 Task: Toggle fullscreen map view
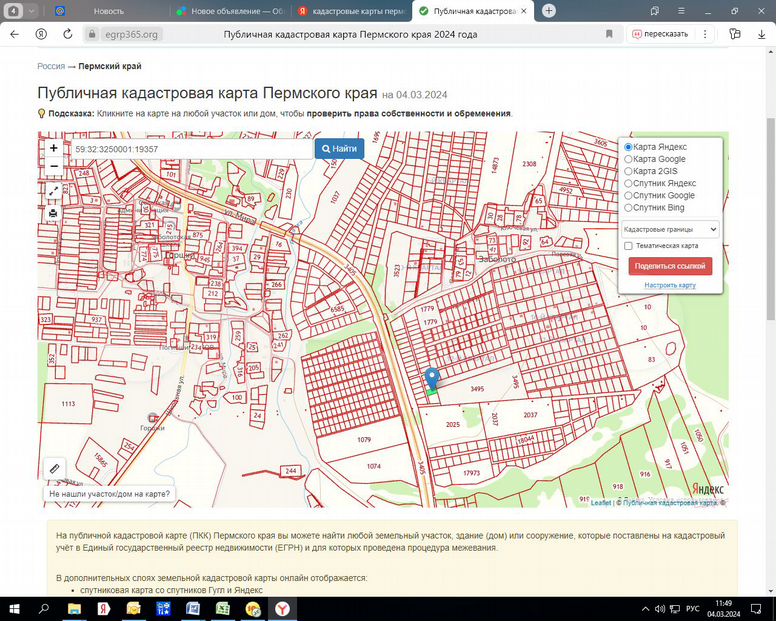coord(54,190)
